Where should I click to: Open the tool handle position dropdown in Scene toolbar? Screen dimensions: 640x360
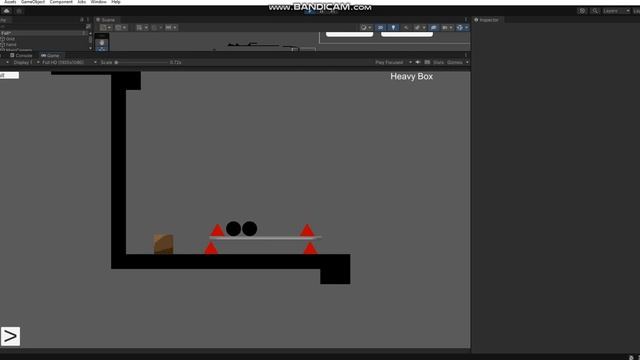106,27
